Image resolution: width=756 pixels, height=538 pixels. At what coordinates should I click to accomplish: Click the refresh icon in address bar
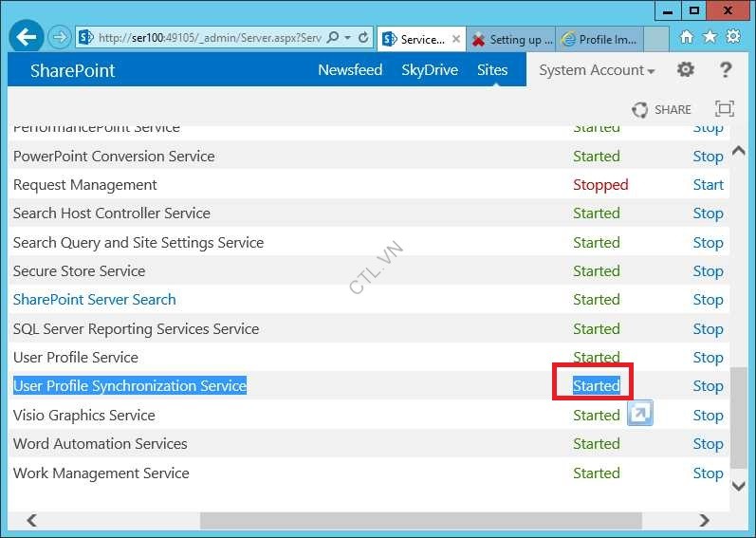pyautogui.click(x=363, y=38)
